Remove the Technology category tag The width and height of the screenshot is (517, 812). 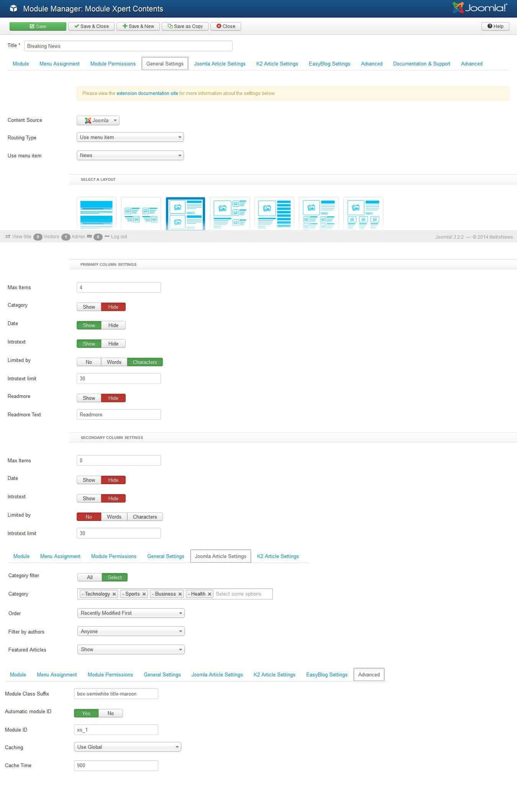[114, 594]
